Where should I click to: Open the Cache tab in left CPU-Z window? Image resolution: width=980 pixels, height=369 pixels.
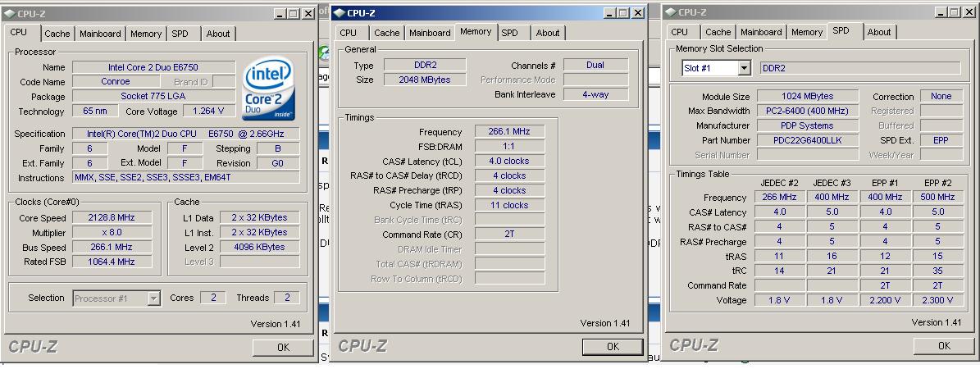pos(57,34)
